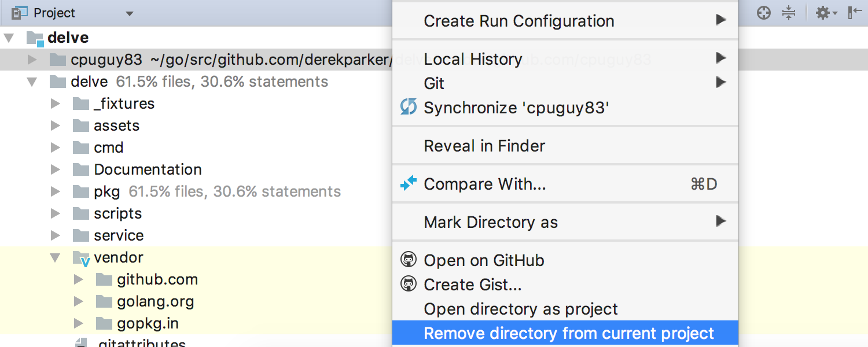Collapse the delve folder with coverage stats
868x347 pixels.
point(32,82)
